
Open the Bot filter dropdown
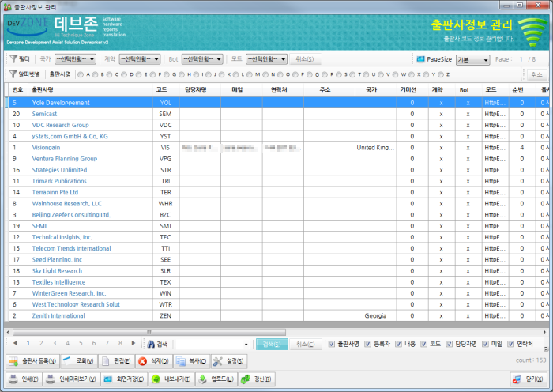tap(202, 59)
